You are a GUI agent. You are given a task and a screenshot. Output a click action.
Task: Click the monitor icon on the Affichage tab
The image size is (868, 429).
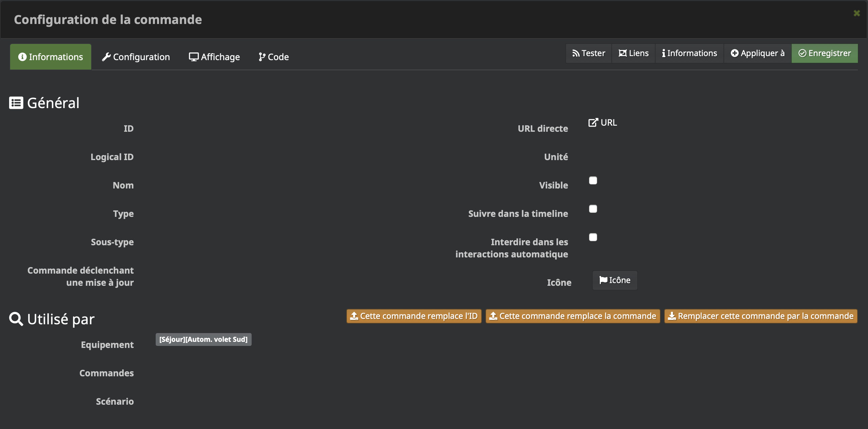(x=194, y=57)
